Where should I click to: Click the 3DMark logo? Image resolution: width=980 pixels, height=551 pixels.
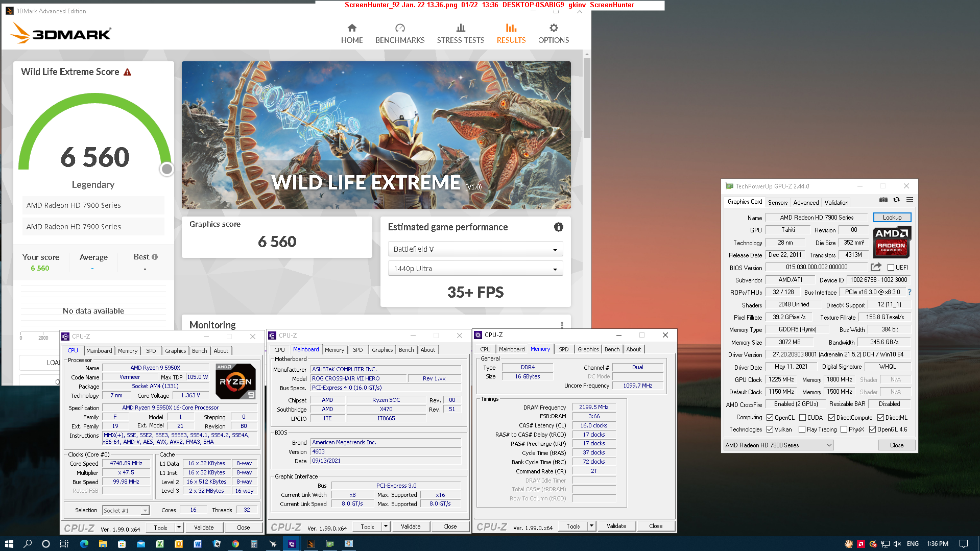click(61, 33)
